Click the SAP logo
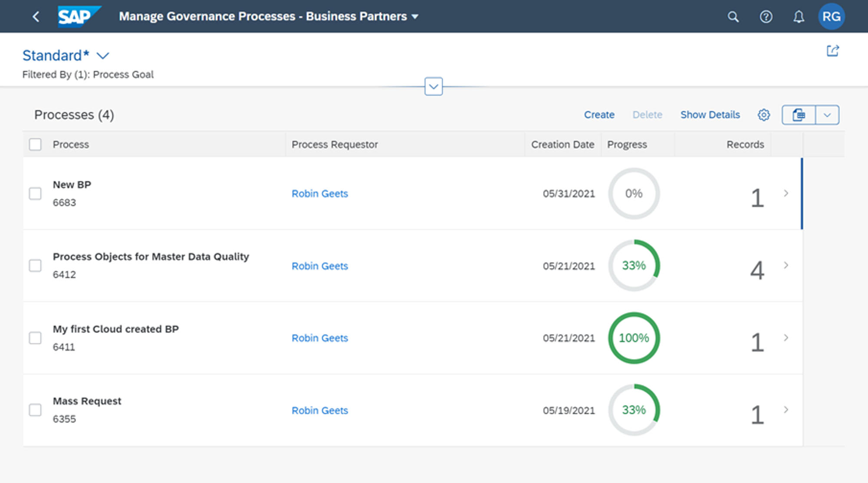 [79, 16]
